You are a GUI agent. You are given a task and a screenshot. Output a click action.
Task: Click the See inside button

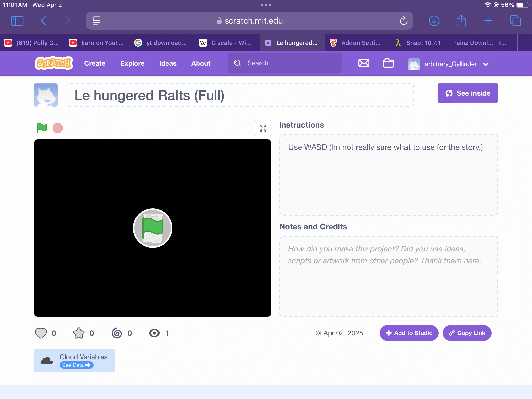pyautogui.click(x=467, y=93)
